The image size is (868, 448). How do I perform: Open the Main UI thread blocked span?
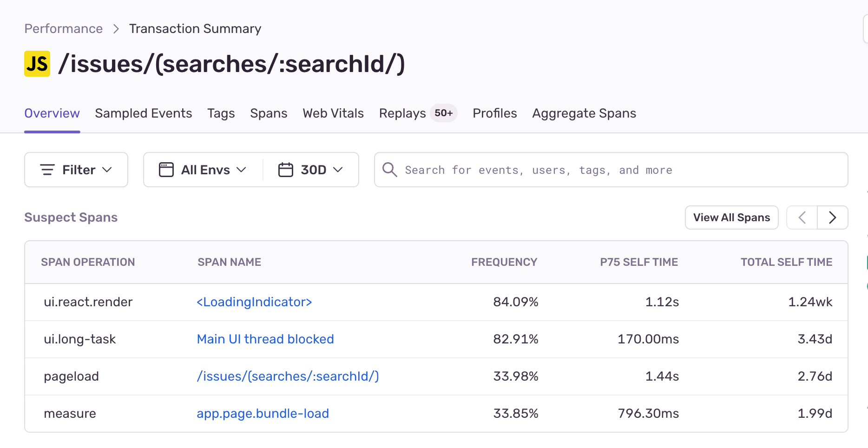[265, 339]
